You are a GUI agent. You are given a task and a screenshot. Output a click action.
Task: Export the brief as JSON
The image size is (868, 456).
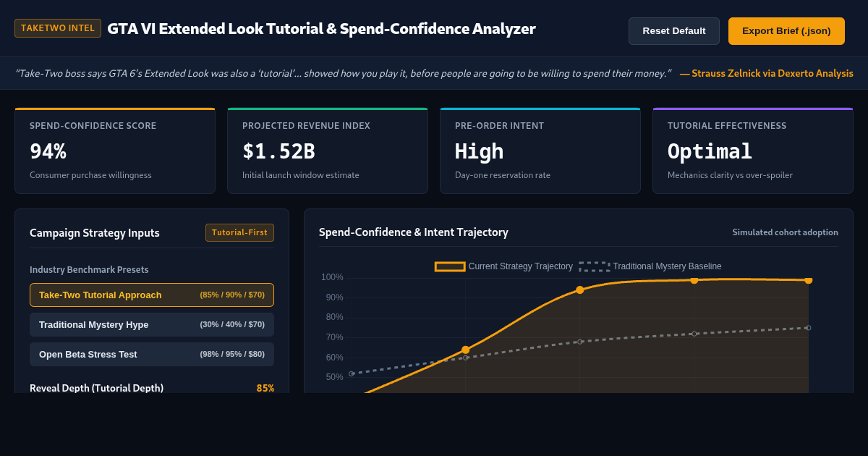(786, 31)
